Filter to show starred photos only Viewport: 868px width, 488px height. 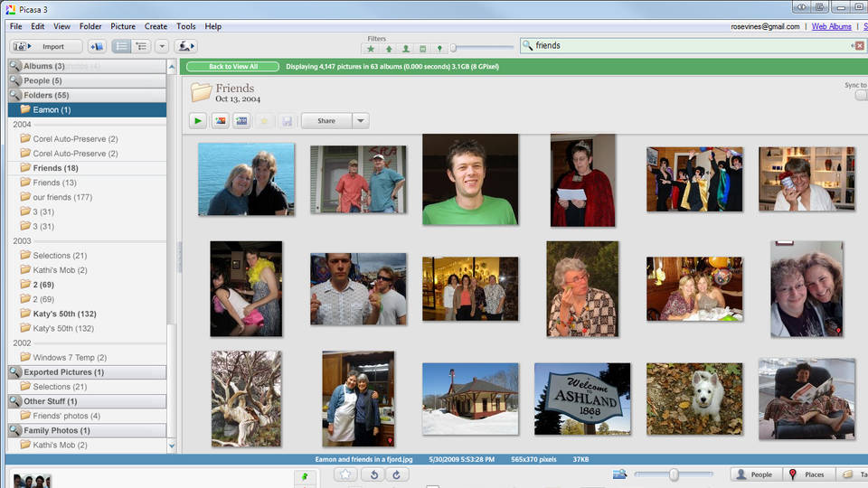(x=371, y=49)
